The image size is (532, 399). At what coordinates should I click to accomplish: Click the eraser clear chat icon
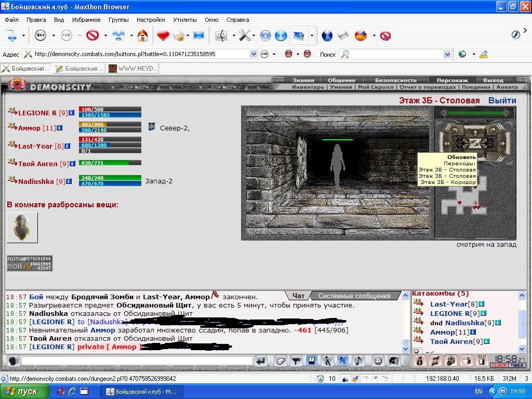pos(280,361)
